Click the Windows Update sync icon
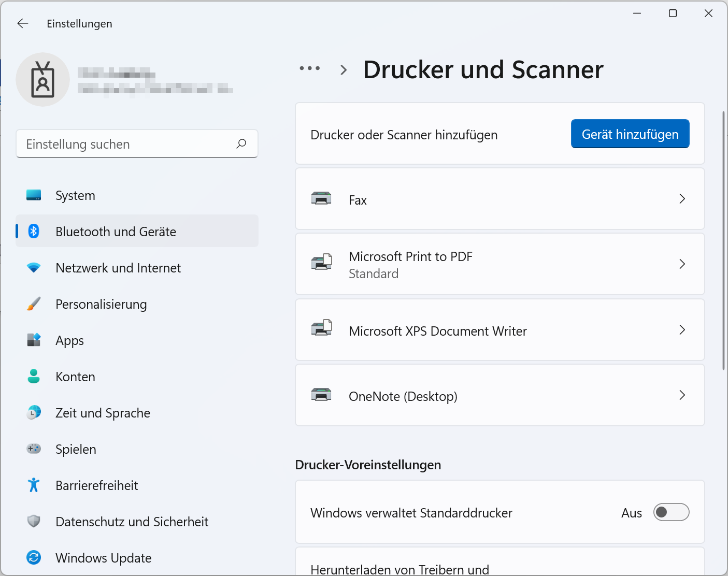 tap(34, 557)
